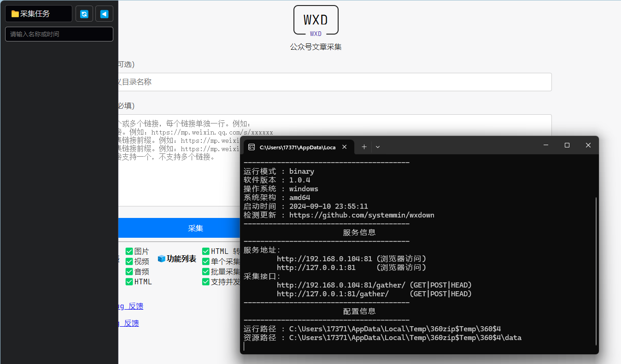Close the terminal tab with its X
This screenshot has height=364, width=621.
[344, 147]
